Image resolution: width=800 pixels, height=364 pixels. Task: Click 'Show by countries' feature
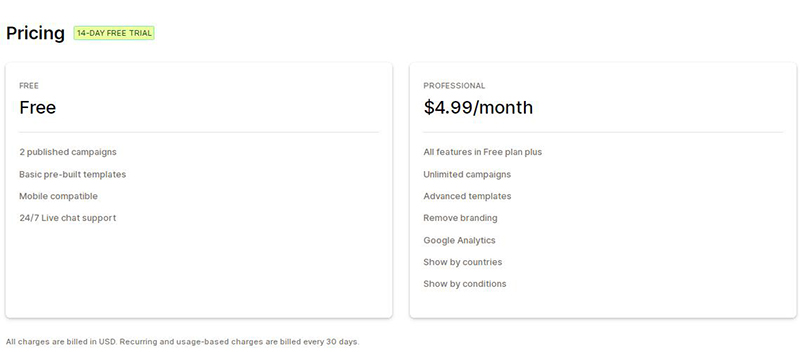tap(463, 262)
